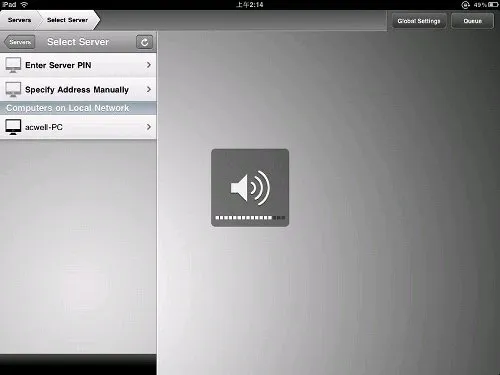Click the volume level indicator bar
Viewport: 500px width, 375px height.
(250, 218)
